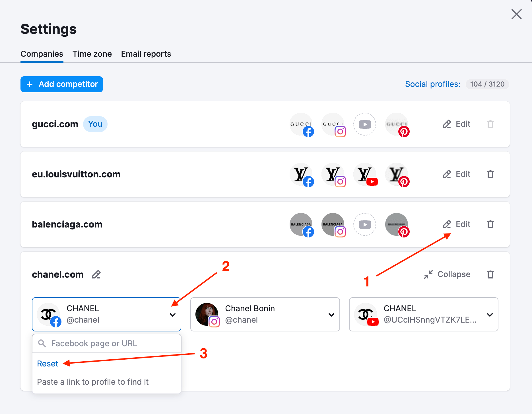This screenshot has width=532, height=414.
Task: Open the Chanel Bonin Instagram selector dropdown
Action: [x=331, y=315]
